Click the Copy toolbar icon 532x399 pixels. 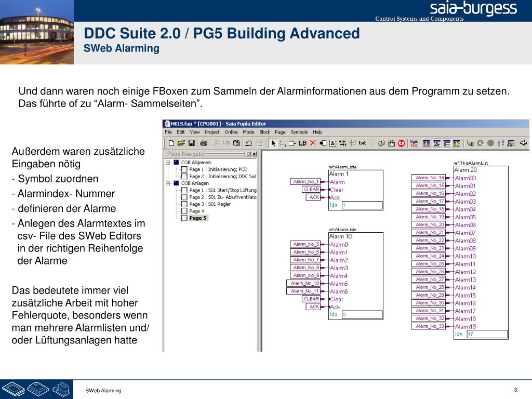pyautogui.click(x=227, y=143)
